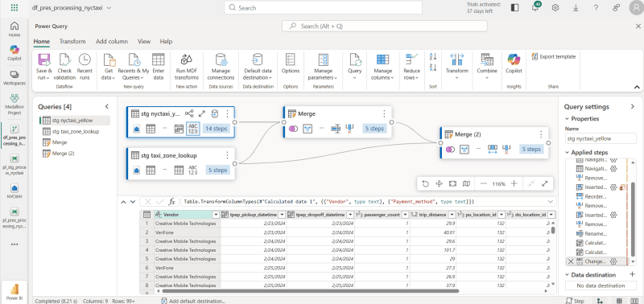
Task: Zoom in on the diagram view
Action: [x=514, y=184]
